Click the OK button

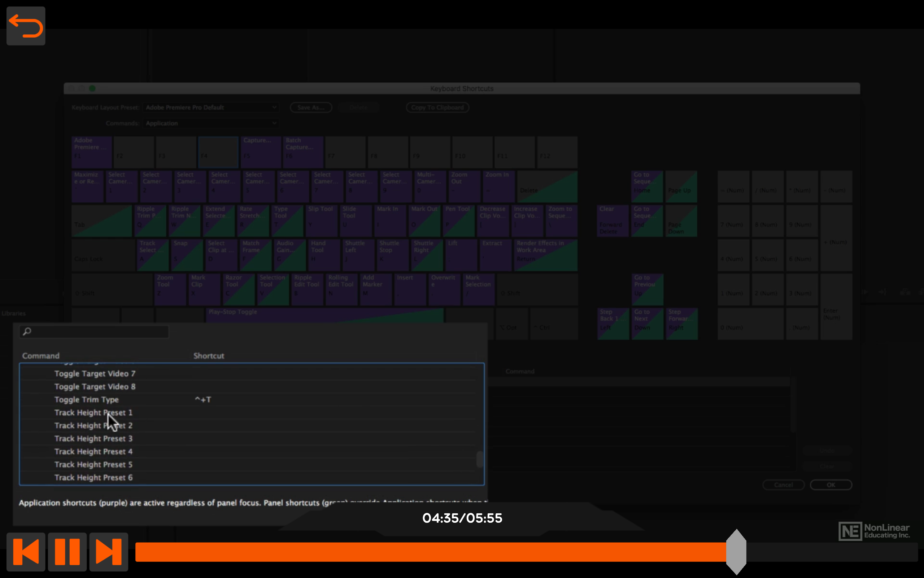click(x=831, y=485)
